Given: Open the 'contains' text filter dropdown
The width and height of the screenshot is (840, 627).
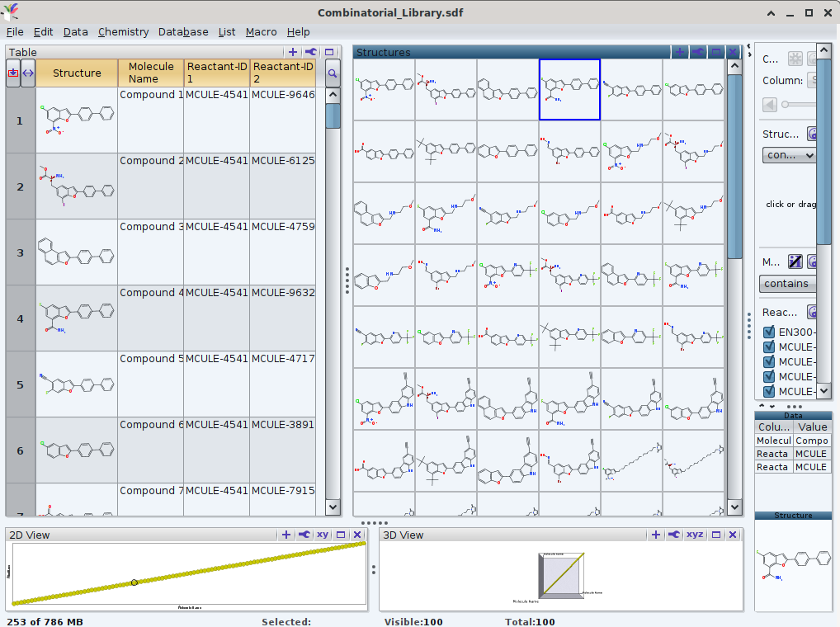Looking at the screenshot, I should click(x=787, y=284).
